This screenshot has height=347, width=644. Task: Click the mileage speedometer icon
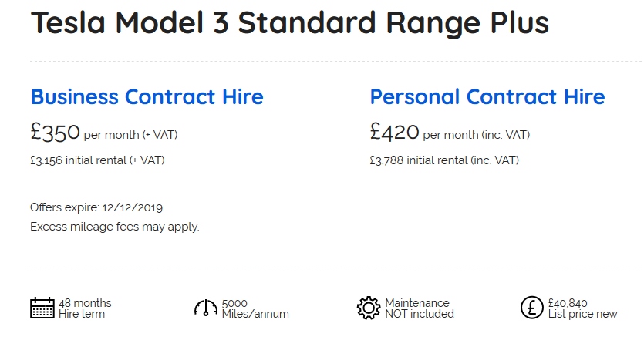206,308
